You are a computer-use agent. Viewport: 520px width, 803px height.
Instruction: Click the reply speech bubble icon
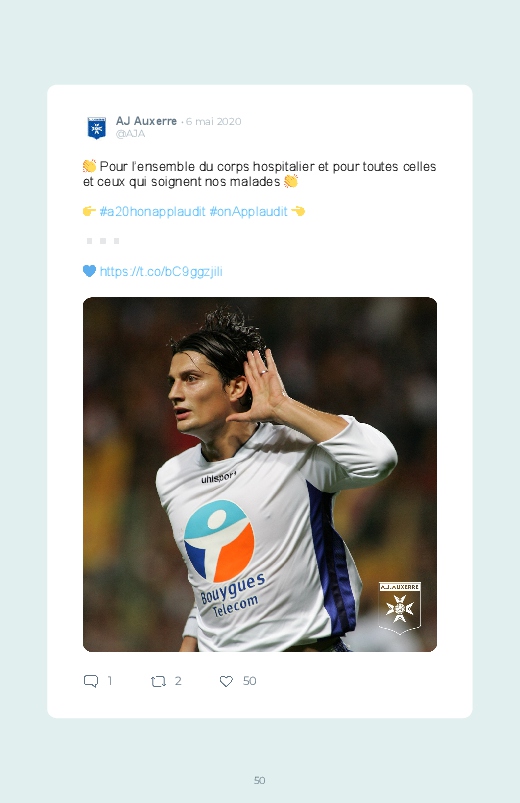(91, 681)
